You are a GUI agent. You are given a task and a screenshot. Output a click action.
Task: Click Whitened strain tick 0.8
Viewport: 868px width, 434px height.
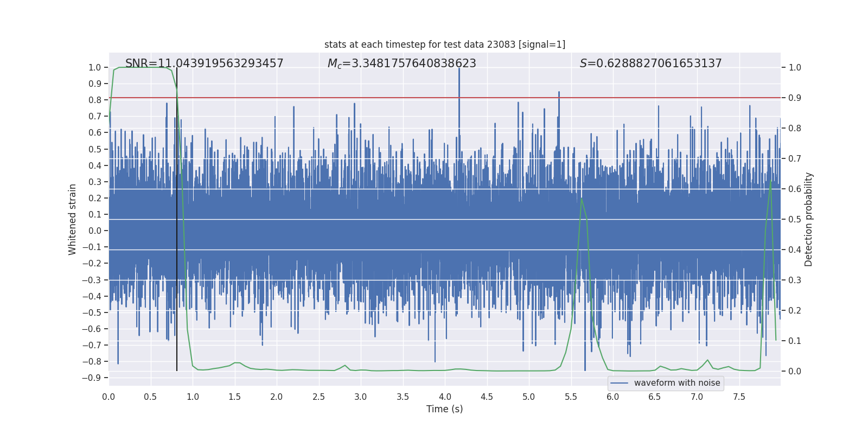(x=95, y=100)
